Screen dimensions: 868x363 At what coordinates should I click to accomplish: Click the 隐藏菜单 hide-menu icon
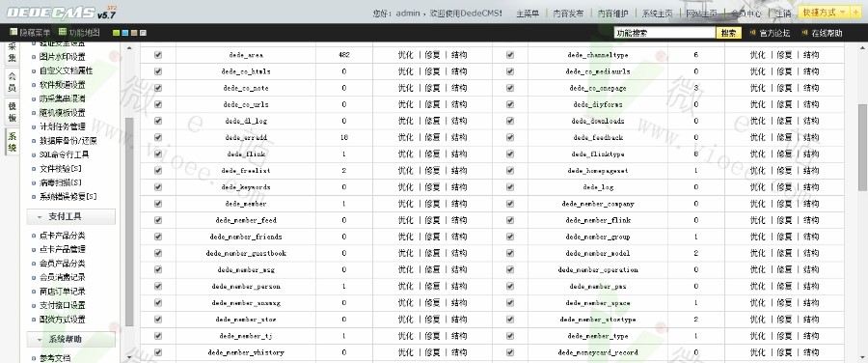pyautogui.click(x=14, y=33)
